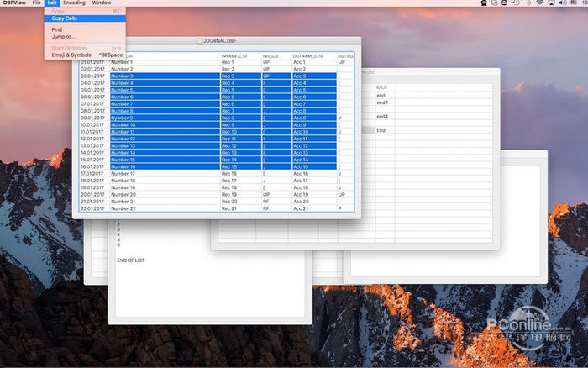Select the 02.01.2017 date cell

(x=94, y=69)
